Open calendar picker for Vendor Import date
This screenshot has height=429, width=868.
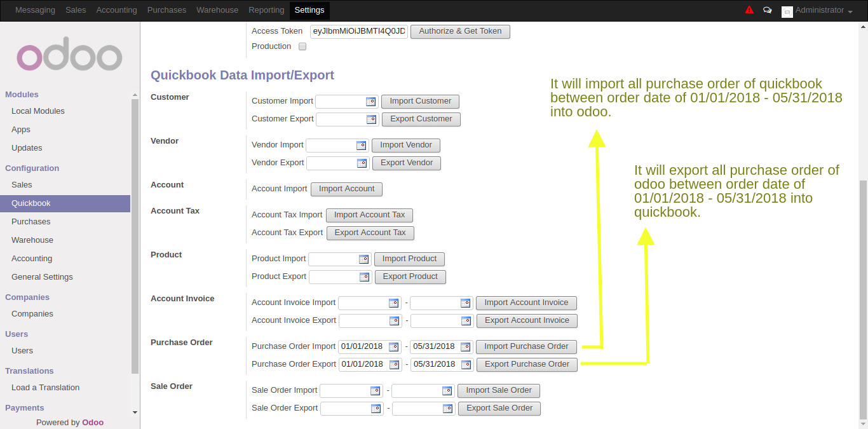click(x=361, y=146)
